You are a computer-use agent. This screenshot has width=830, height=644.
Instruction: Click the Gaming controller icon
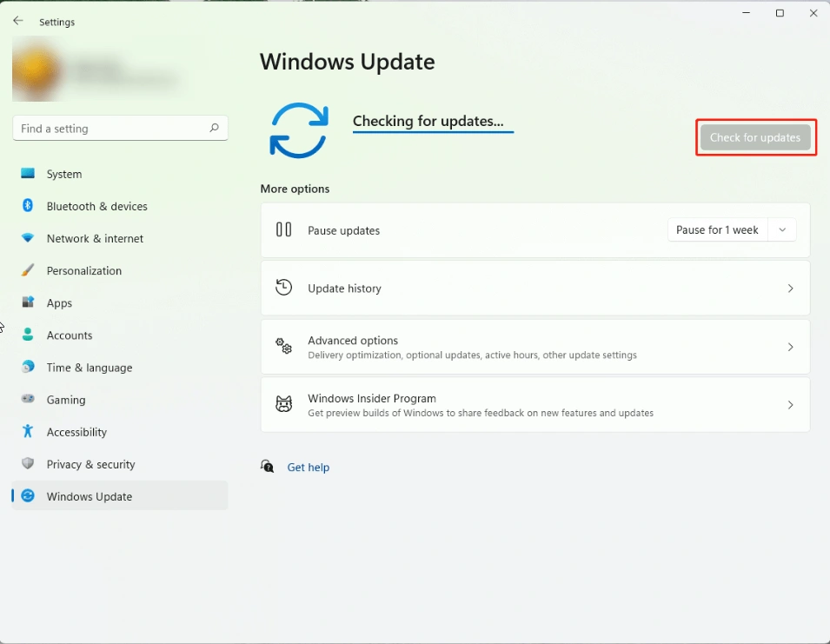click(28, 400)
